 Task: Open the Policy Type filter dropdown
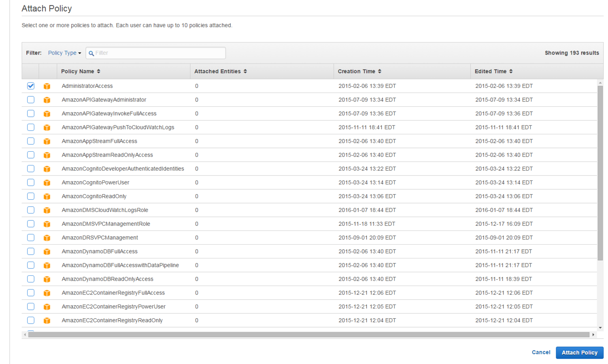(x=64, y=53)
